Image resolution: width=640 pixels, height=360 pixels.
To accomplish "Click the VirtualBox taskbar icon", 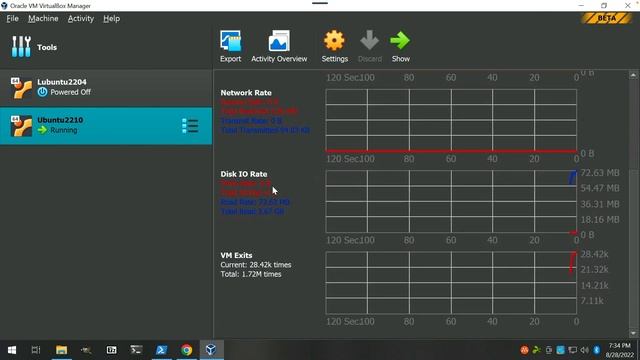I will point(211,350).
